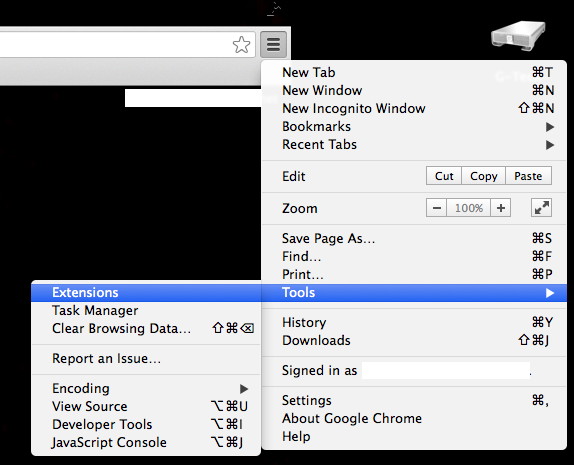Decrease zoom with the minus button

(436, 208)
